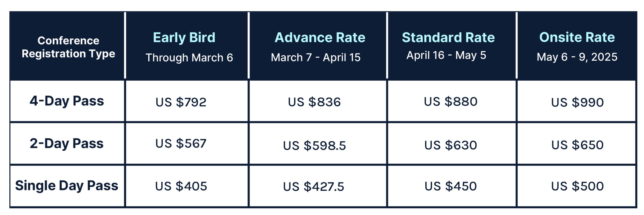Select the US $990 onsite price
Screen dimensions: 644x215
click(x=577, y=102)
